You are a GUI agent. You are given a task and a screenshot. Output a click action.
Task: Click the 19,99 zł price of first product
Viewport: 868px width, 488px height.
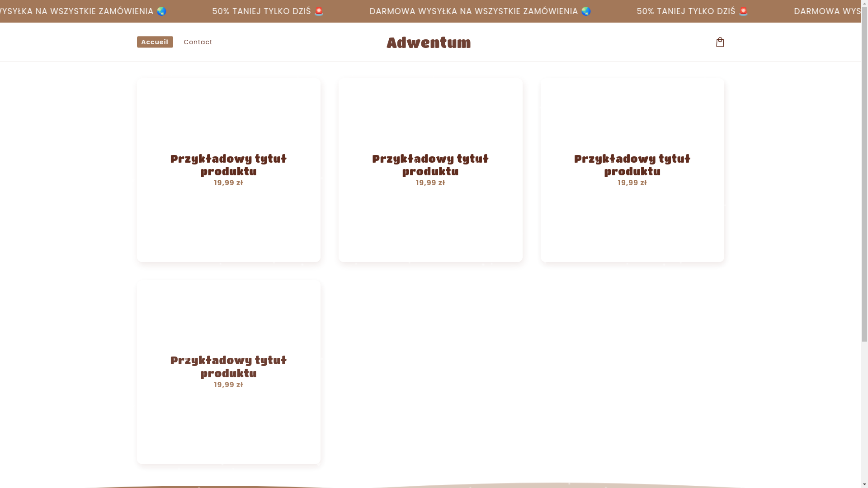click(228, 183)
